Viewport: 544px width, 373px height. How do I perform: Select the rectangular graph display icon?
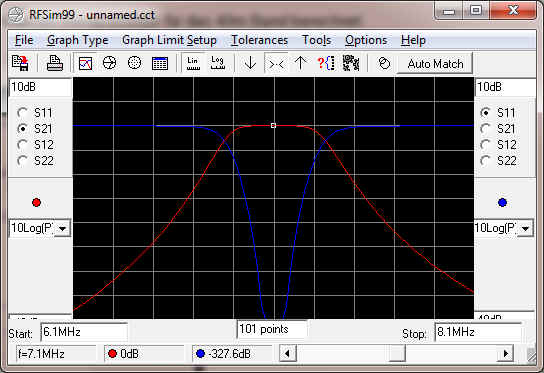point(85,63)
